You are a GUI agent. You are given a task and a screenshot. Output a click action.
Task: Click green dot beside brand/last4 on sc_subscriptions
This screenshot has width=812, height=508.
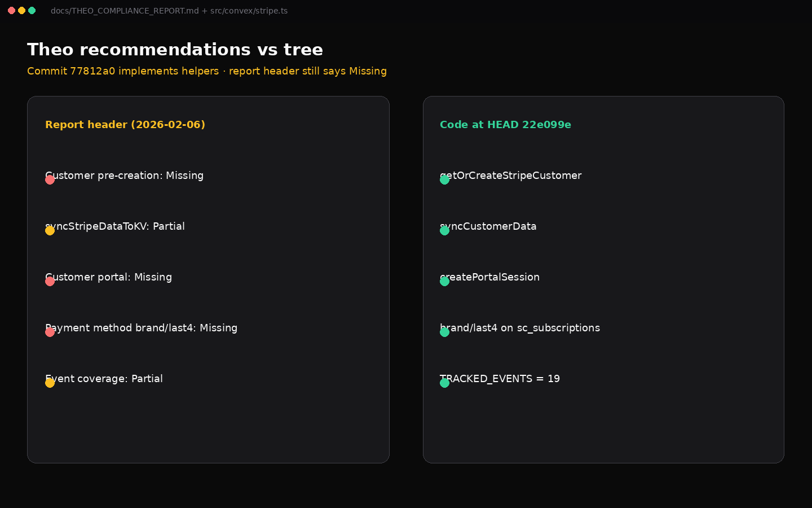coord(444,332)
